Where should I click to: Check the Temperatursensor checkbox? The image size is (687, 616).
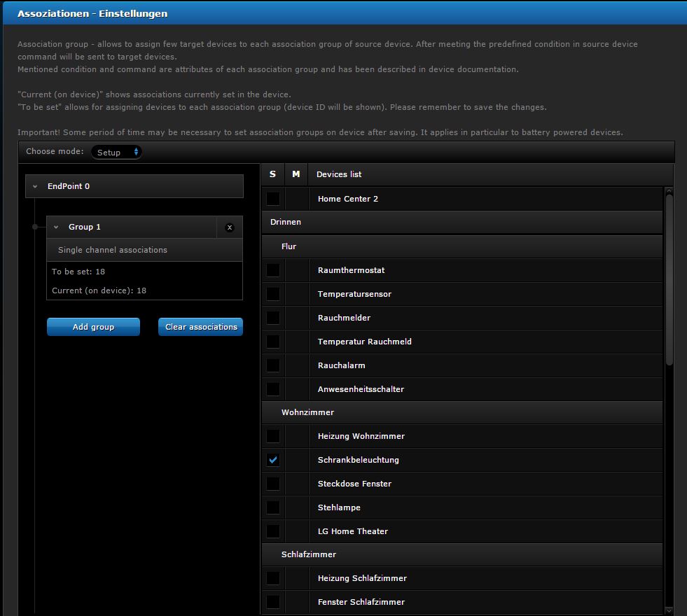tap(272, 294)
